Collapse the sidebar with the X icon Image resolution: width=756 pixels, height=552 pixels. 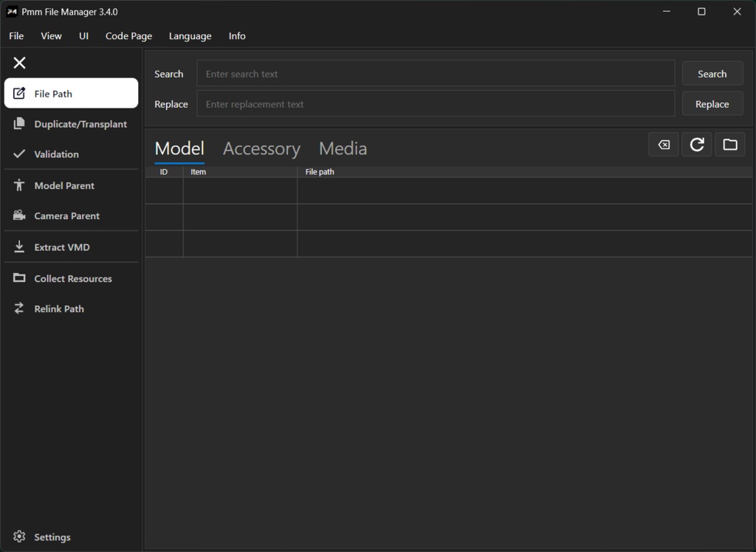click(x=19, y=63)
